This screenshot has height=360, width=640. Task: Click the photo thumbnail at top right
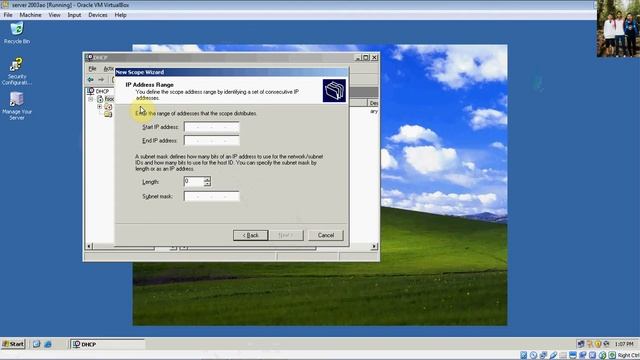[x=618, y=29]
